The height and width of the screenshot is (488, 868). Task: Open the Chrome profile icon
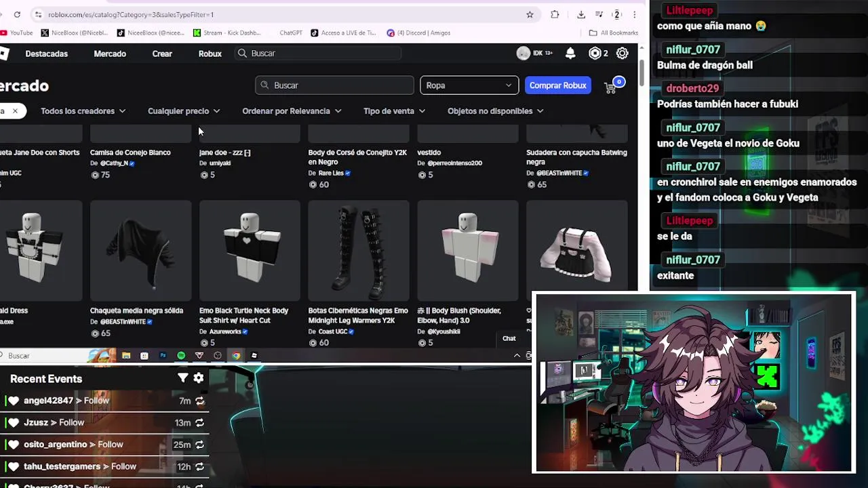point(616,14)
